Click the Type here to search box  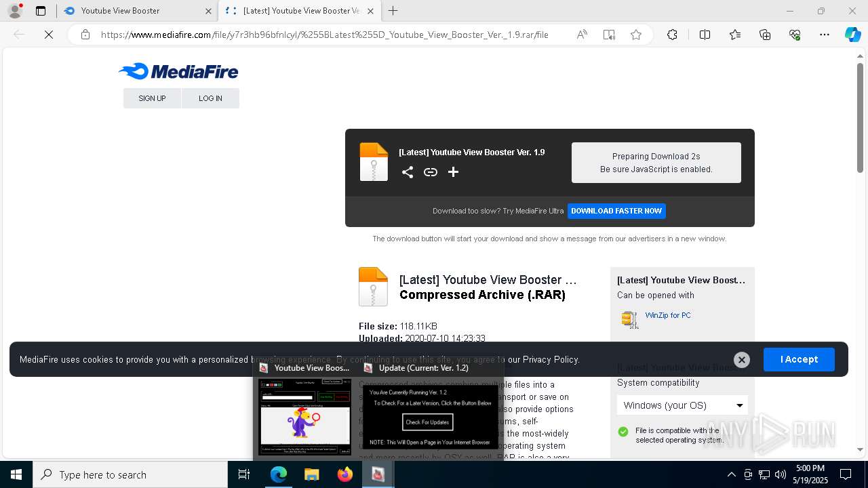click(130, 474)
